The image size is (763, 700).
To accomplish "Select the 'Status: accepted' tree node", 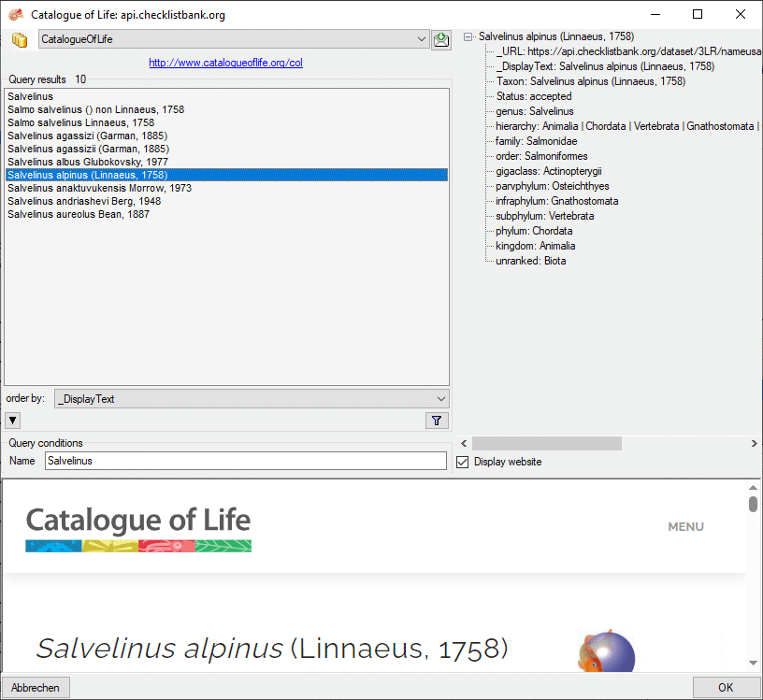I will [534, 96].
